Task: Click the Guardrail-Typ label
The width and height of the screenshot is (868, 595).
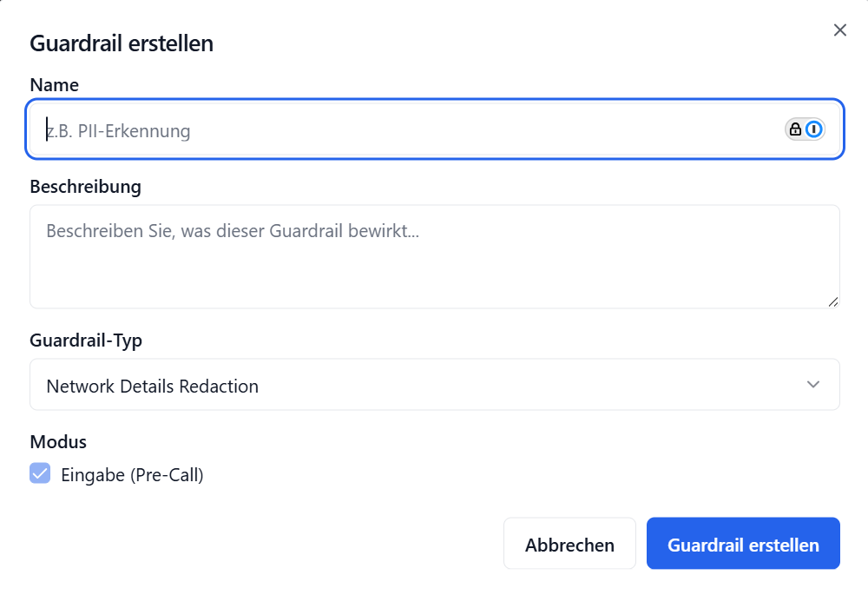Action: coord(84,340)
